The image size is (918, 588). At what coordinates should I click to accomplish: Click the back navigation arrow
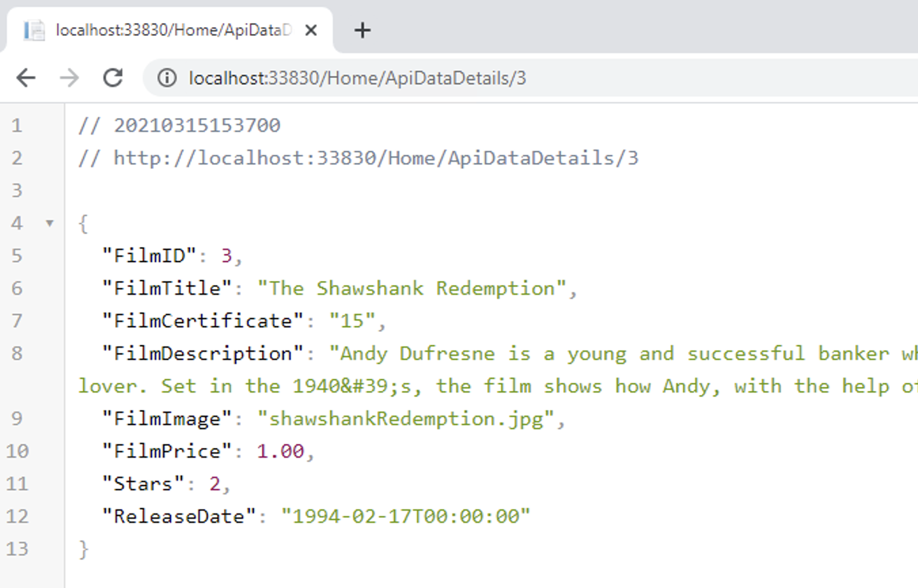[x=26, y=77]
